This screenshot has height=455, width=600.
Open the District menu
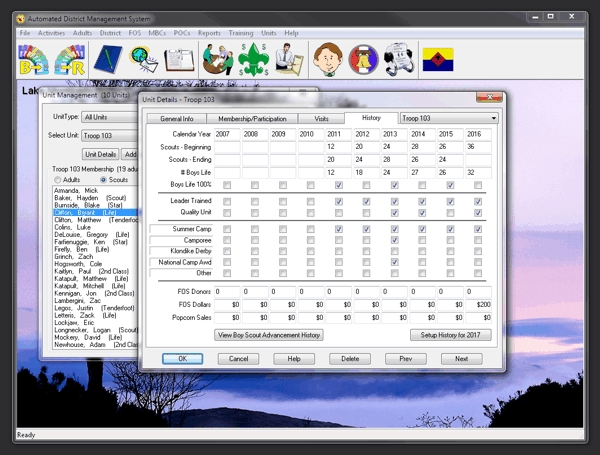110,33
